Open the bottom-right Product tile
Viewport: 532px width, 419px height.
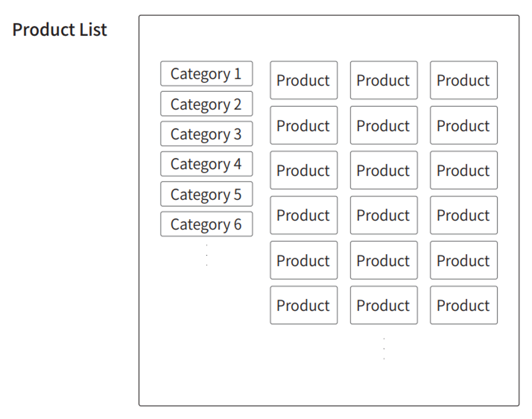(x=464, y=305)
